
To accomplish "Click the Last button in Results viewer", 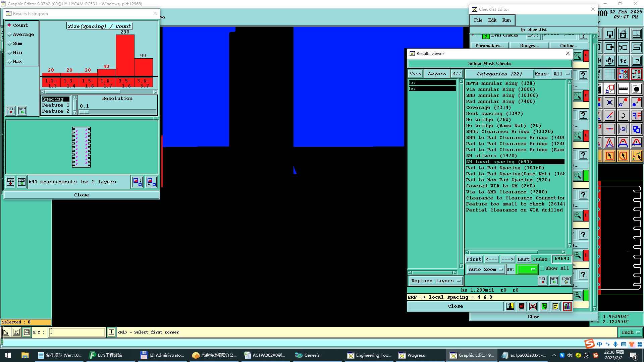I will pos(523,259).
